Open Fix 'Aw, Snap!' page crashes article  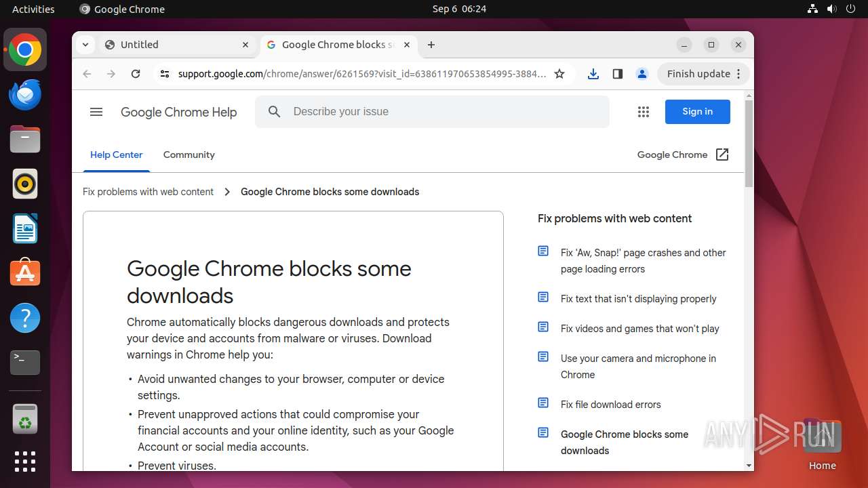point(643,261)
